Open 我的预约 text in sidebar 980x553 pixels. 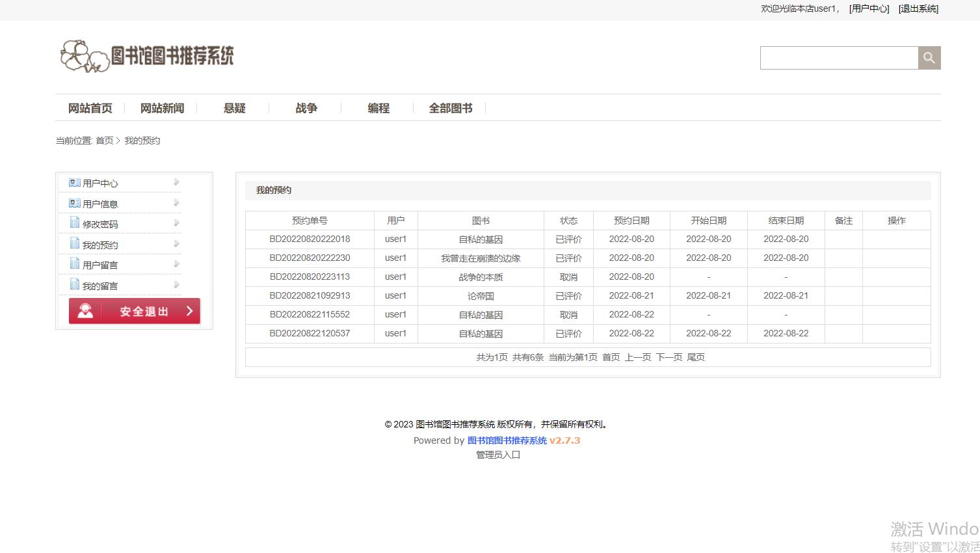tap(100, 245)
